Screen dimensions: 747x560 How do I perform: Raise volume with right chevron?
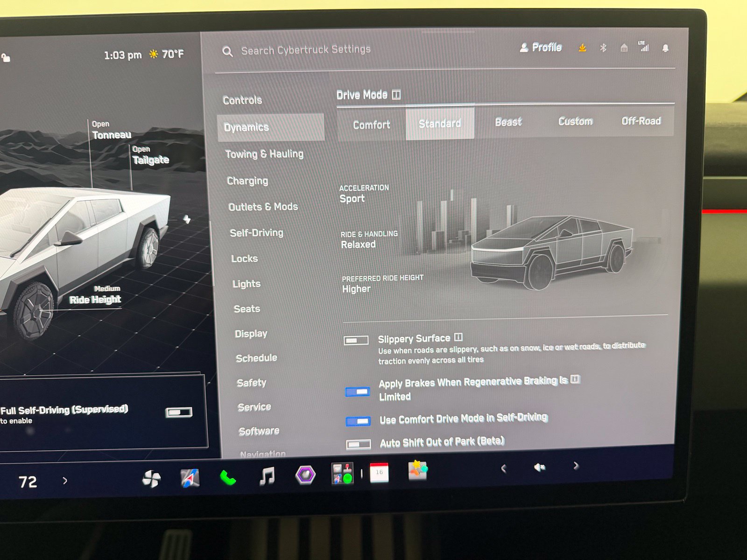tap(576, 466)
